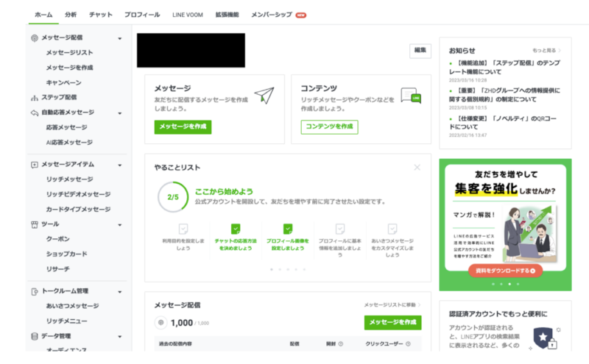Screen dimensions: 589x364
Task: Select メッセージリスト in sidebar
Action: [69, 52]
